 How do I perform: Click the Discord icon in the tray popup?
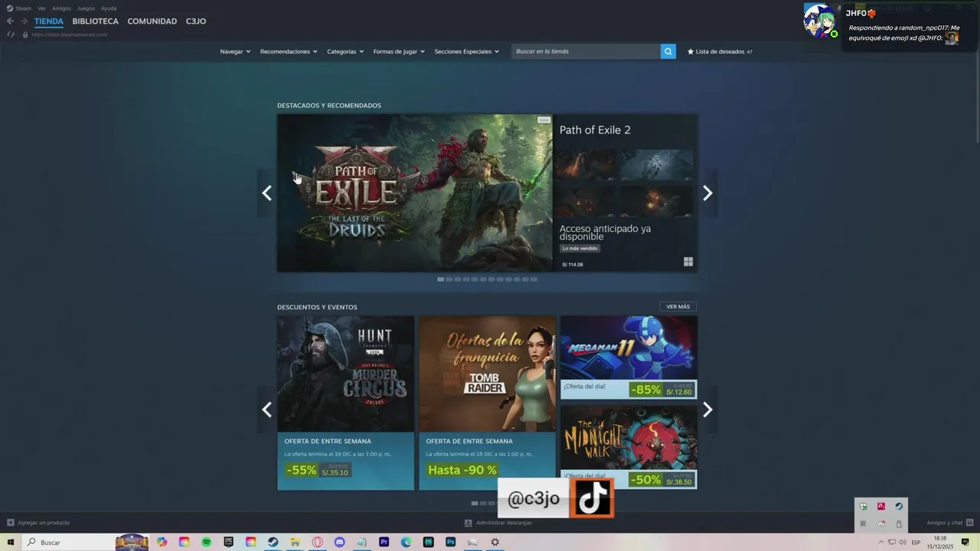pos(881,523)
